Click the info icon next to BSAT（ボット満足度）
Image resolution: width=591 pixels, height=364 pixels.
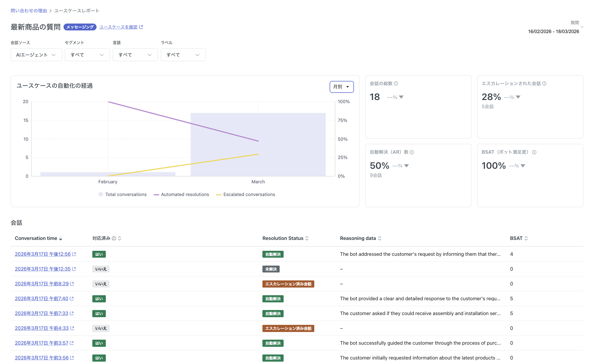point(534,152)
